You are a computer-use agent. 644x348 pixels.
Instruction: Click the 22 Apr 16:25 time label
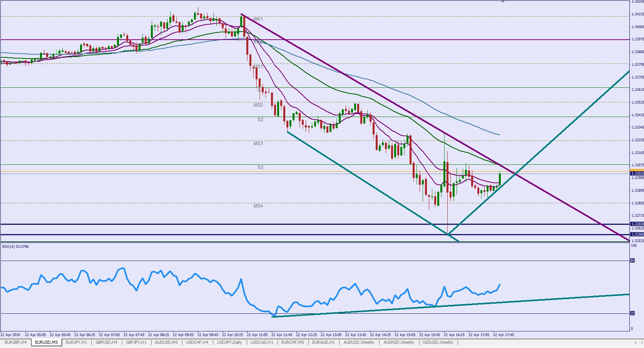[454, 335]
